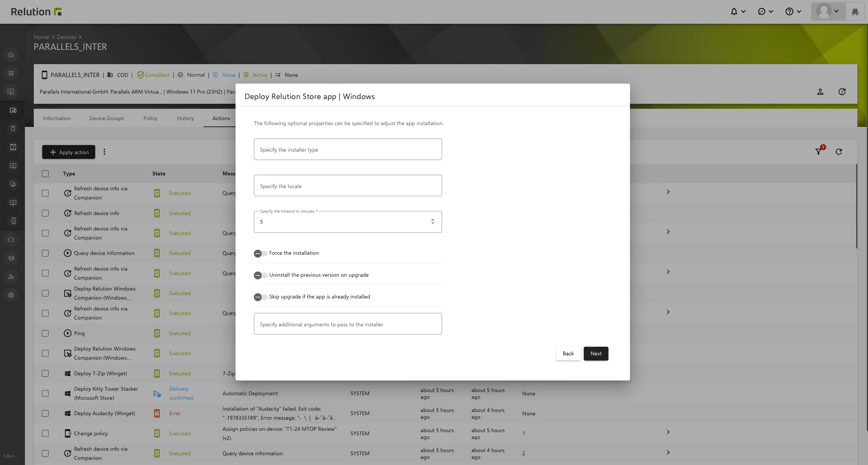Open the Device Groups tab
Image resolution: width=868 pixels, height=465 pixels.
pos(107,118)
